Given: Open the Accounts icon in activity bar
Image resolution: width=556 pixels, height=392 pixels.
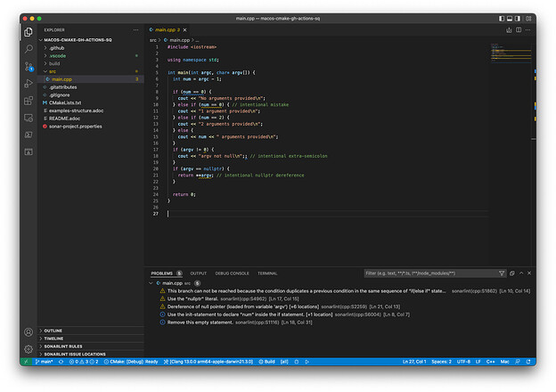Looking at the screenshot, I should tap(29, 332).
